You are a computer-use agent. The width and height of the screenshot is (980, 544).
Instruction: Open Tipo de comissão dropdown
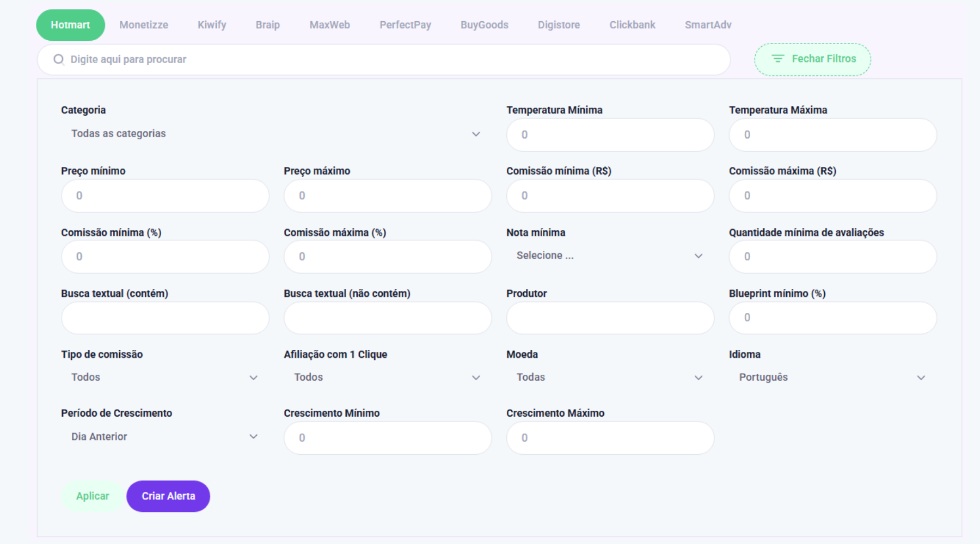pos(164,378)
